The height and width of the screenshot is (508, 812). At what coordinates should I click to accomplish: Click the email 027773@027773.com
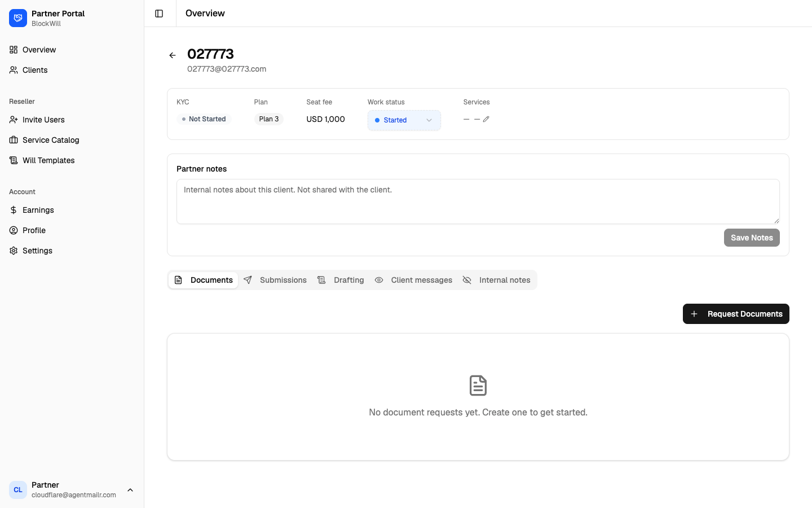tap(227, 69)
